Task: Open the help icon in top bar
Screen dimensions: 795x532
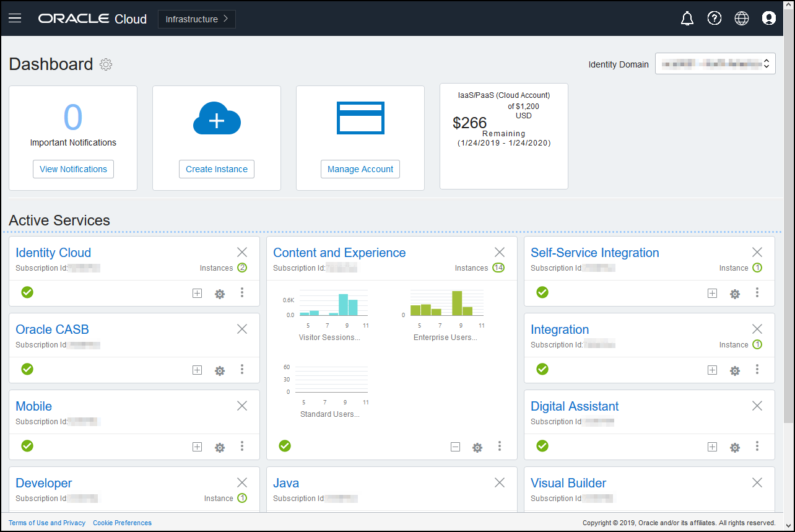Action: (x=715, y=18)
